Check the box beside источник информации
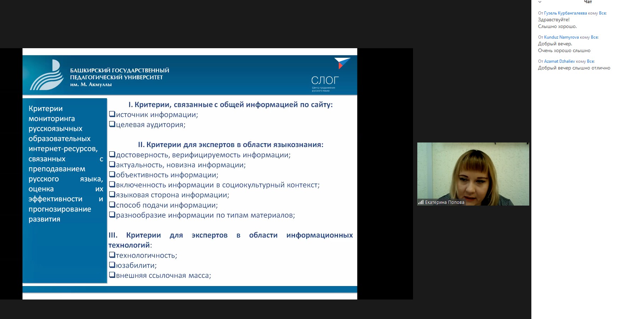Viewport: 644px width, 319px height. [112, 114]
